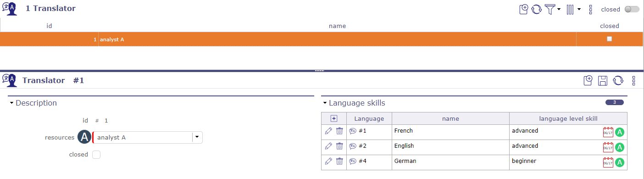Click calendar icon in English row
Screen dimensions: 644x179
point(608,147)
